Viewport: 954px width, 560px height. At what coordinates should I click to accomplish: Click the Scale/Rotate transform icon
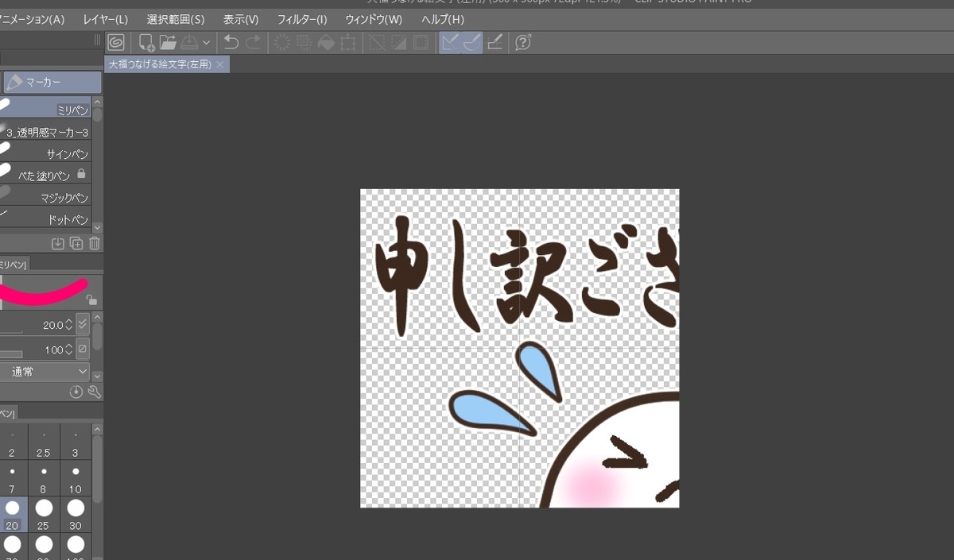(347, 42)
